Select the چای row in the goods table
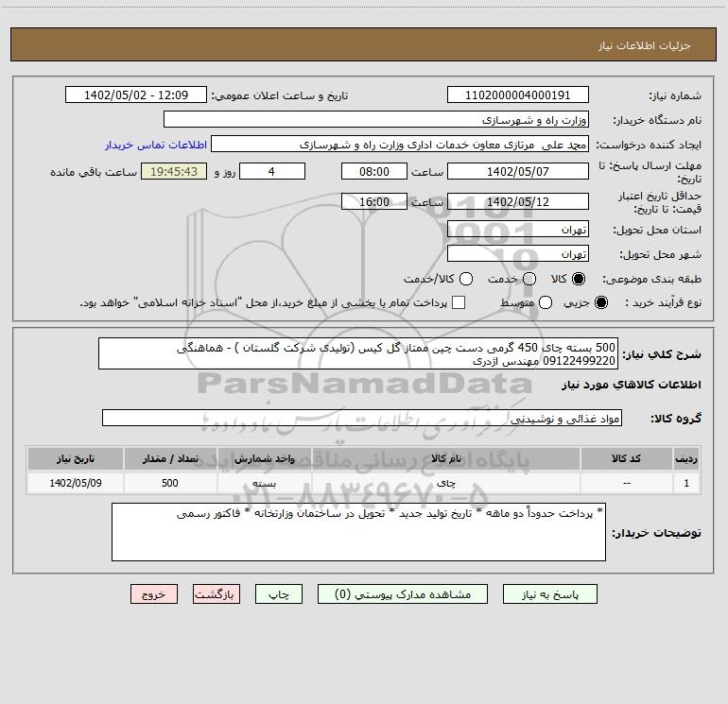 point(364,483)
